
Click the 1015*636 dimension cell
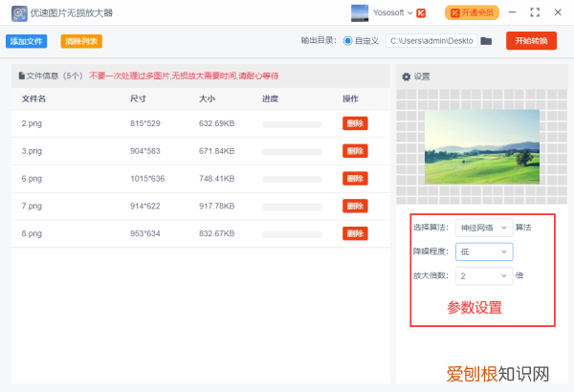pos(147,178)
